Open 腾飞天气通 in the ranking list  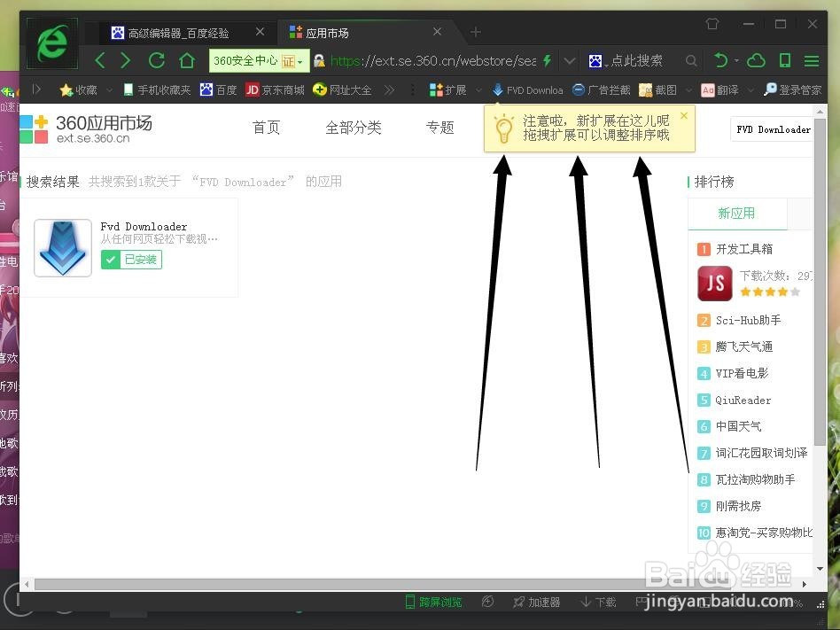point(744,346)
